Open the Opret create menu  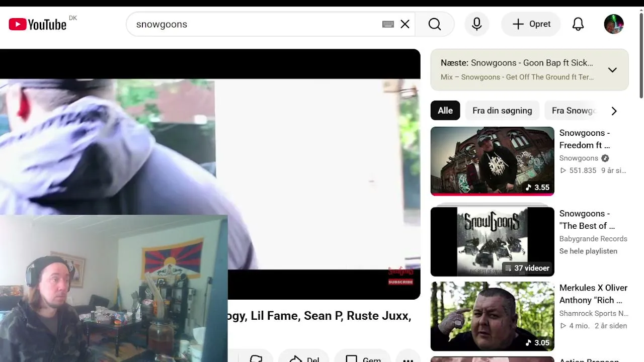tap(531, 24)
